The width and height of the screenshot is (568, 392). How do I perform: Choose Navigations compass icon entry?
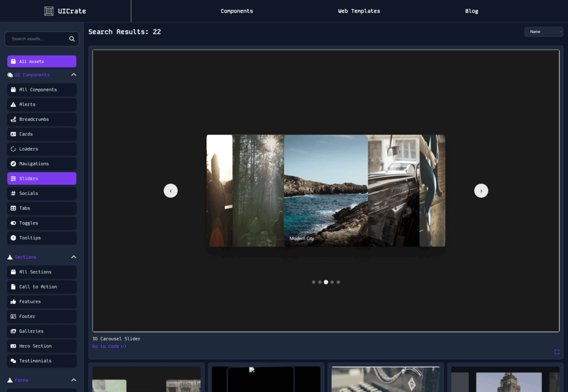click(x=14, y=164)
